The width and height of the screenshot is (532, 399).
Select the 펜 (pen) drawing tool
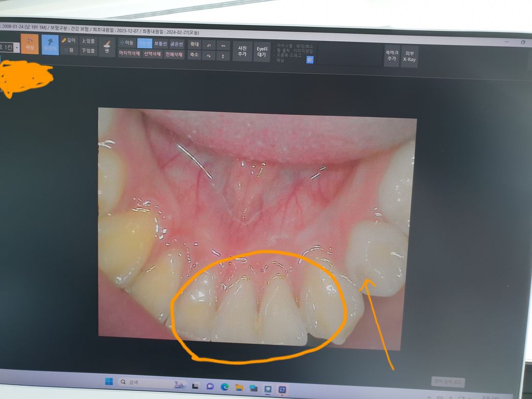(x=107, y=46)
